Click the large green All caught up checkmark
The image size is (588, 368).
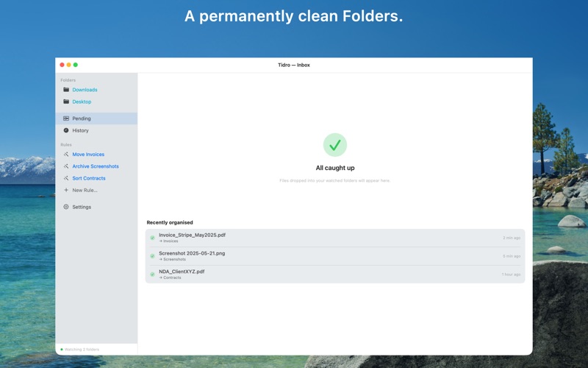click(335, 144)
